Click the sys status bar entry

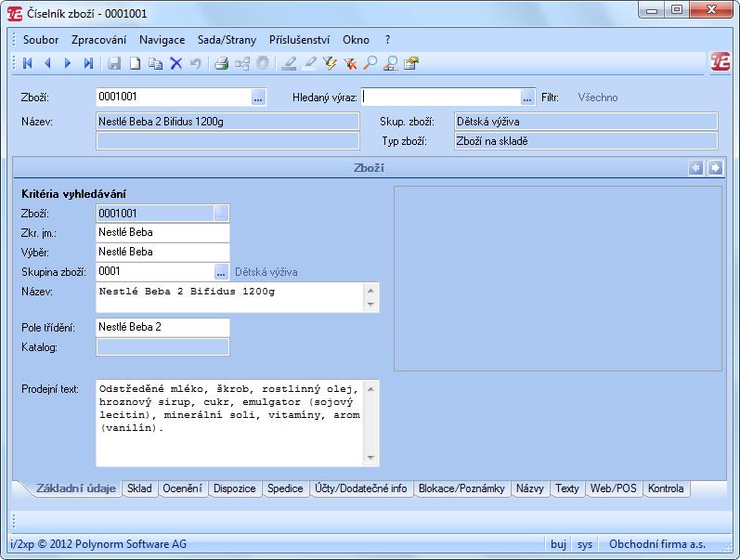585,544
